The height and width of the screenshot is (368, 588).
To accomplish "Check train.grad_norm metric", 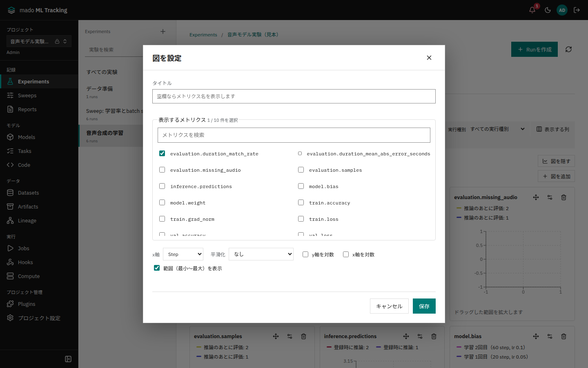I will [162, 219].
